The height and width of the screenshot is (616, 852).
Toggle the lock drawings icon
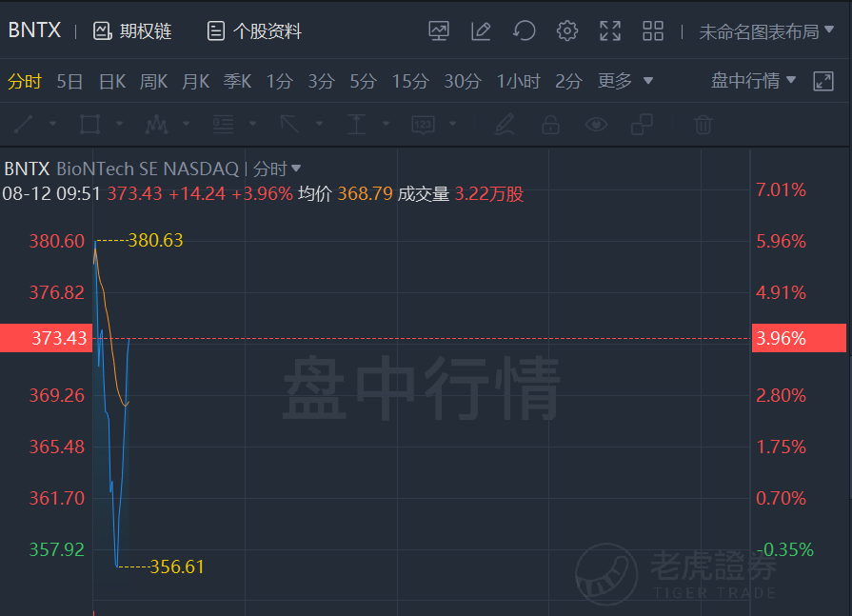click(x=550, y=125)
